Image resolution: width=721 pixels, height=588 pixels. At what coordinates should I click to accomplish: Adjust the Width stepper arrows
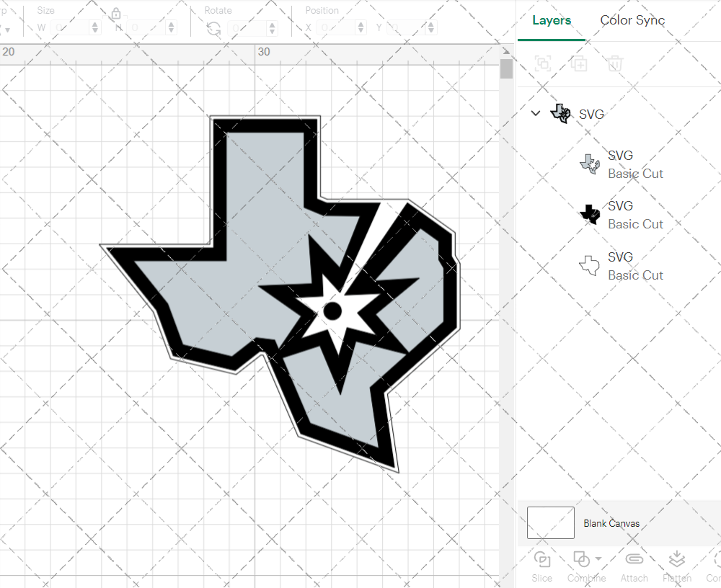point(94,27)
